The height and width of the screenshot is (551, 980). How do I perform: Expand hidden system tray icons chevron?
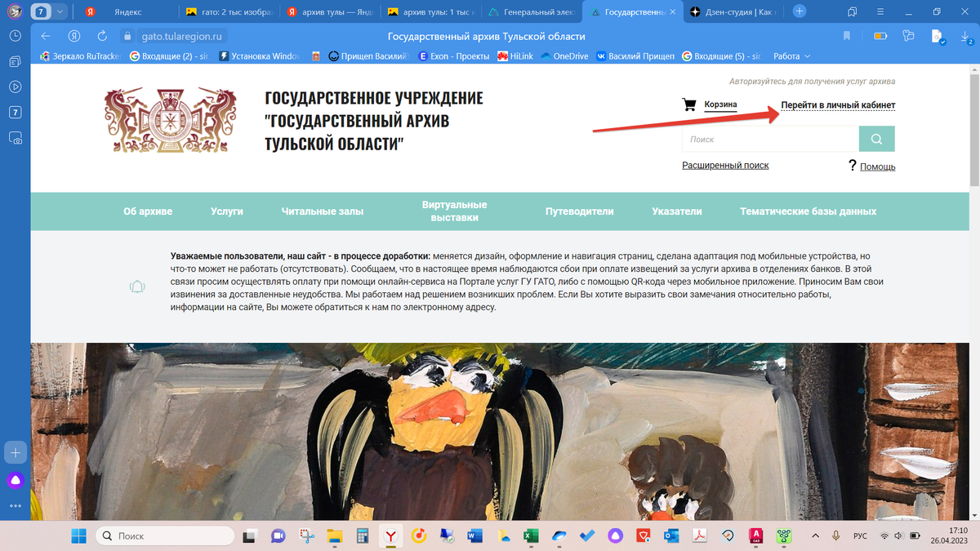pos(814,536)
